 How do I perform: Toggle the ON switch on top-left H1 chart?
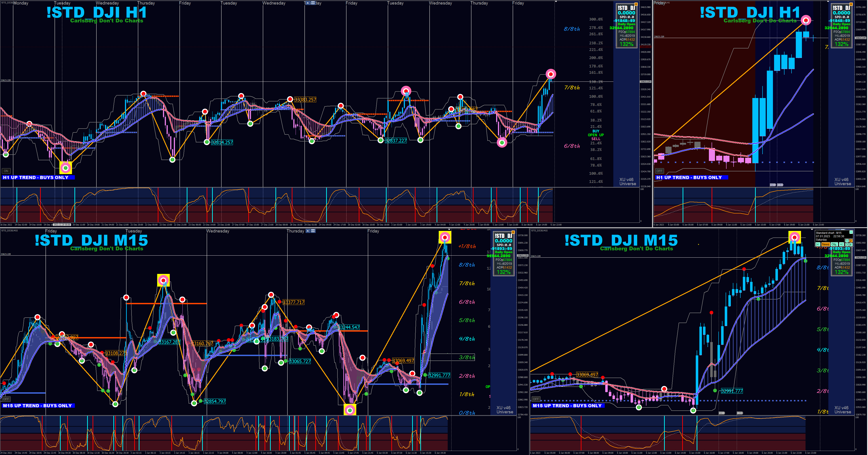click(x=6, y=171)
